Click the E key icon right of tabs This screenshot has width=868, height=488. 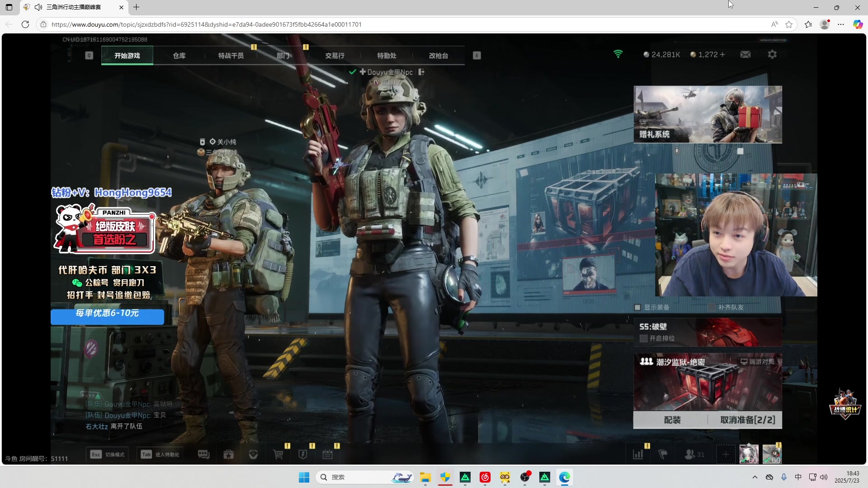pos(477,56)
